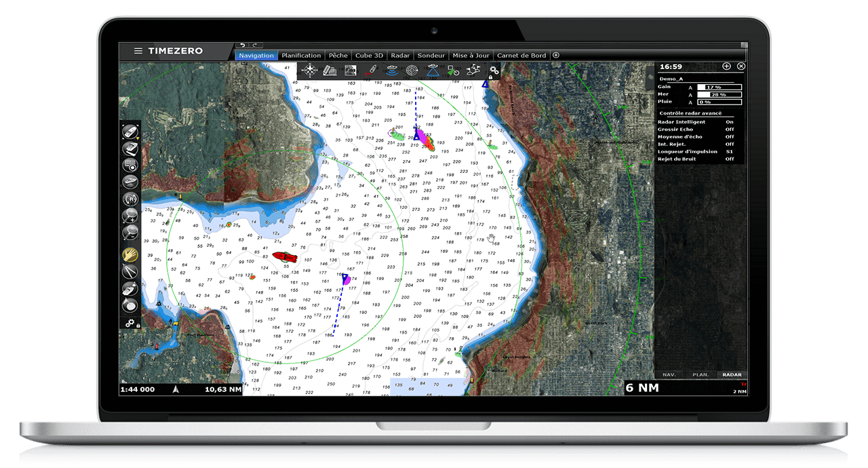Click the sonar cone sounder icon
Image resolution: width=868 pixels, height=468 pixels.
click(x=433, y=70)
